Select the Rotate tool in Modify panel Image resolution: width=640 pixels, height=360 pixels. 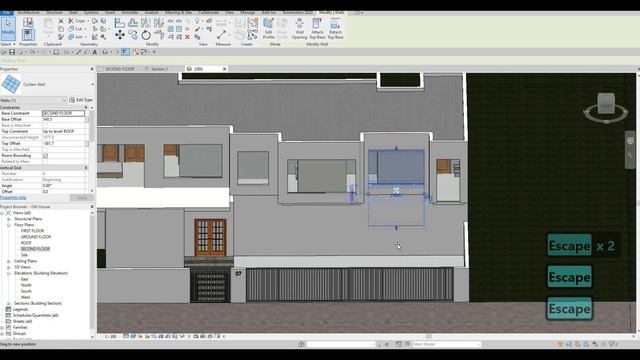click(x=146, y=36)
